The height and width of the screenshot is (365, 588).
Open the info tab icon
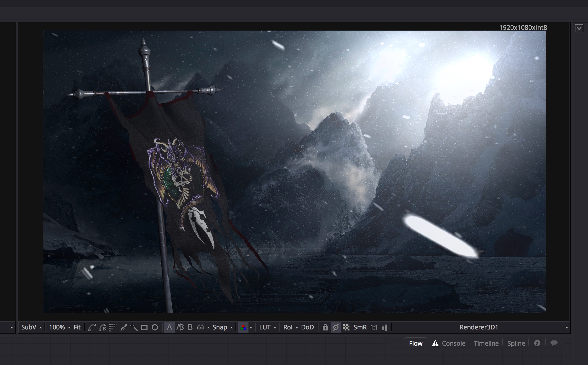click(537, 343)
